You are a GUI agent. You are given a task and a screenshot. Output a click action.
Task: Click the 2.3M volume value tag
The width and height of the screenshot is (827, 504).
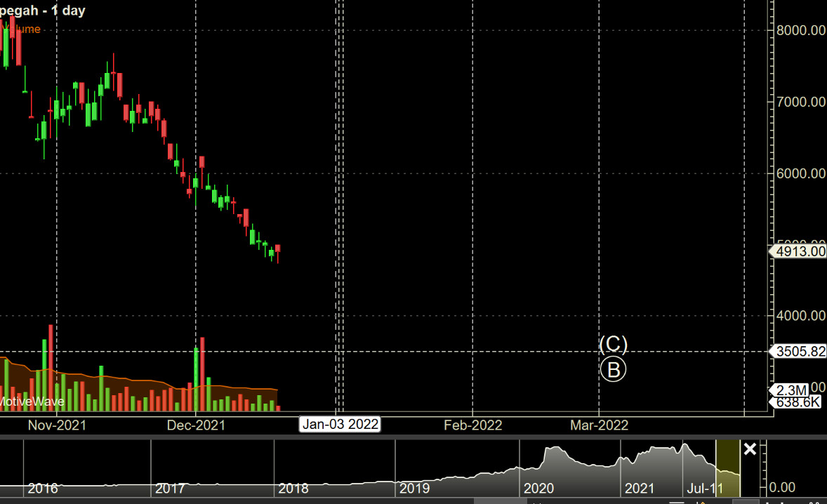[x=789, y=390]
